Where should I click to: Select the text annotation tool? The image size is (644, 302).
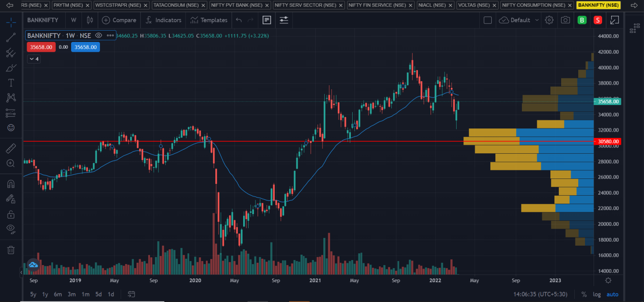point(11,82)
